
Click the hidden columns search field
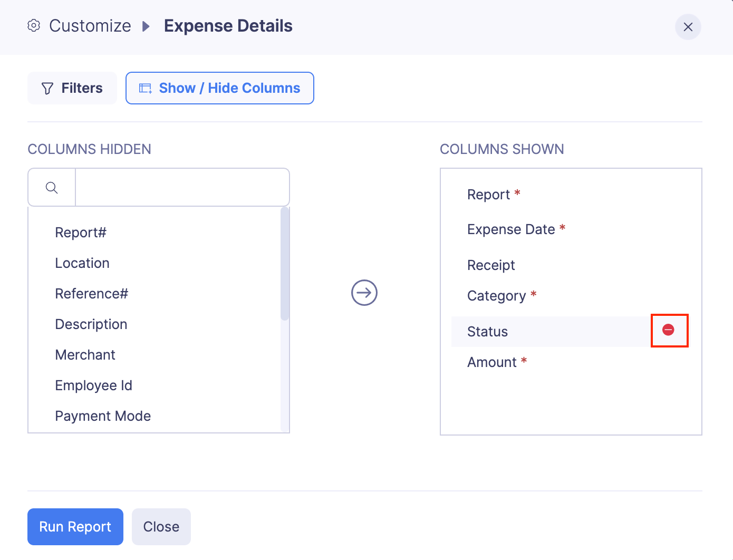[x=182, y=188]
